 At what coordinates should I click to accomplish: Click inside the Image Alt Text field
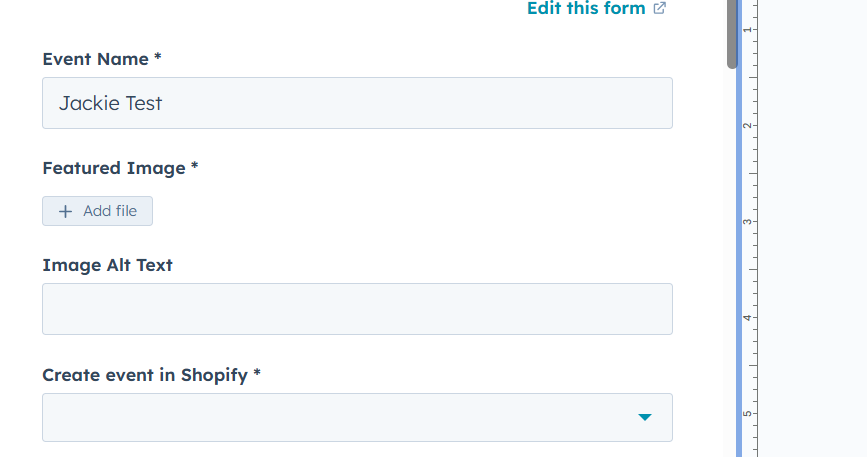tap(357, 309)
